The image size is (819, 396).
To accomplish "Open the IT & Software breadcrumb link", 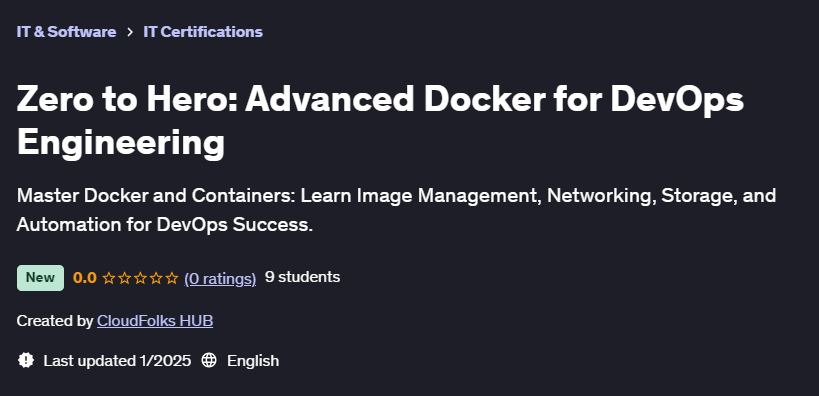I will pyautogui.click(x=66, y=32).
